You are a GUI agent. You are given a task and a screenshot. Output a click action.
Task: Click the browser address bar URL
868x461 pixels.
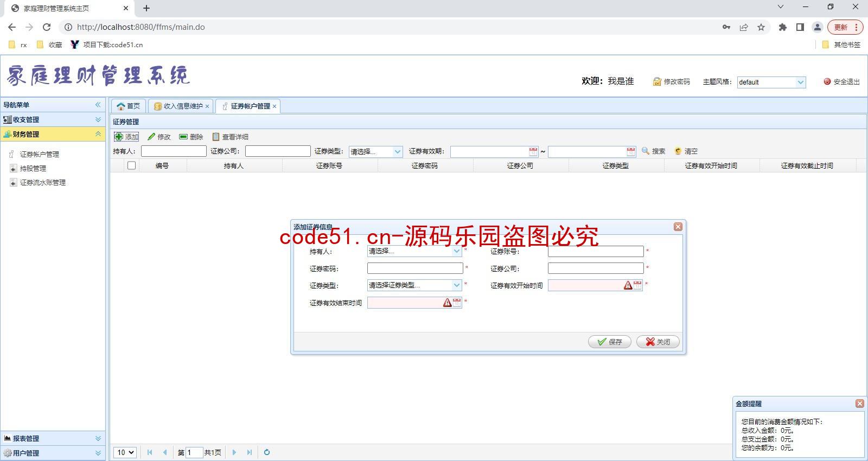pyautogui.click(x=141, y=27)
